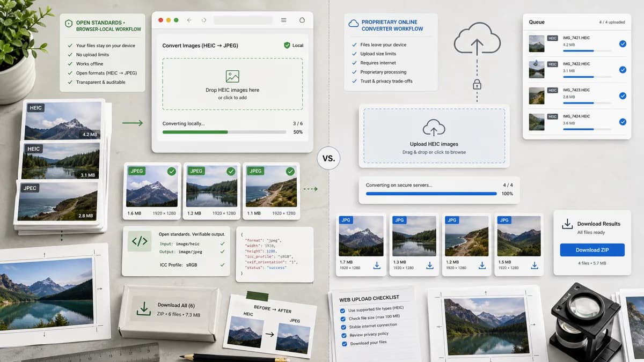The width and height of the screenshot is (644, 362).
Task: Click the image icon in the HEIC drop zone
Action: point(232,76)
